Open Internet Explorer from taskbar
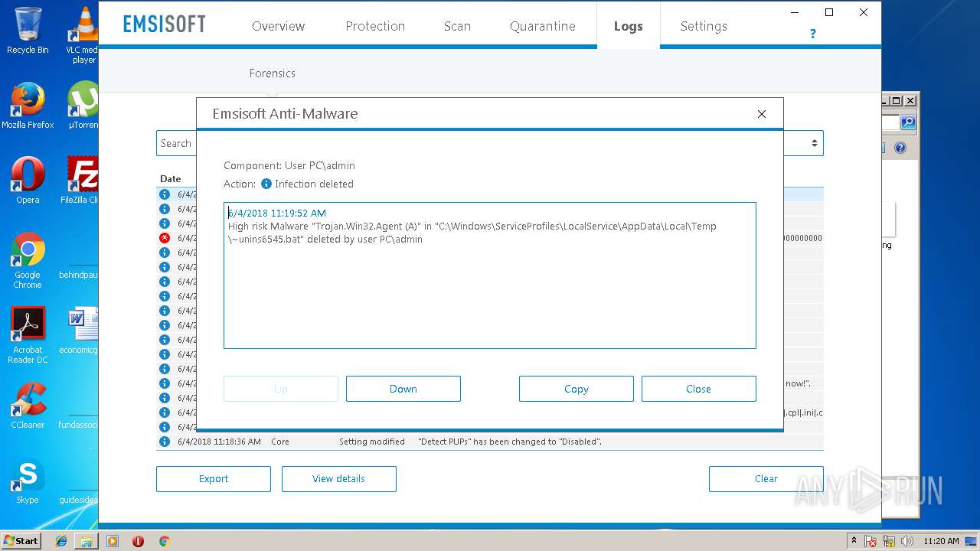Viewport: 980px width, 551px height. coord(61,541)
